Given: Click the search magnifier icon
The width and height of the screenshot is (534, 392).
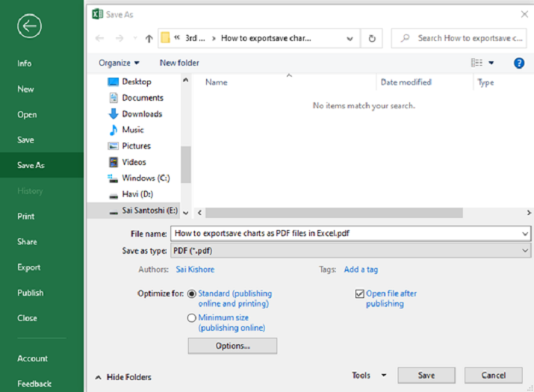Looking at the screenshot, I should 405,38.
